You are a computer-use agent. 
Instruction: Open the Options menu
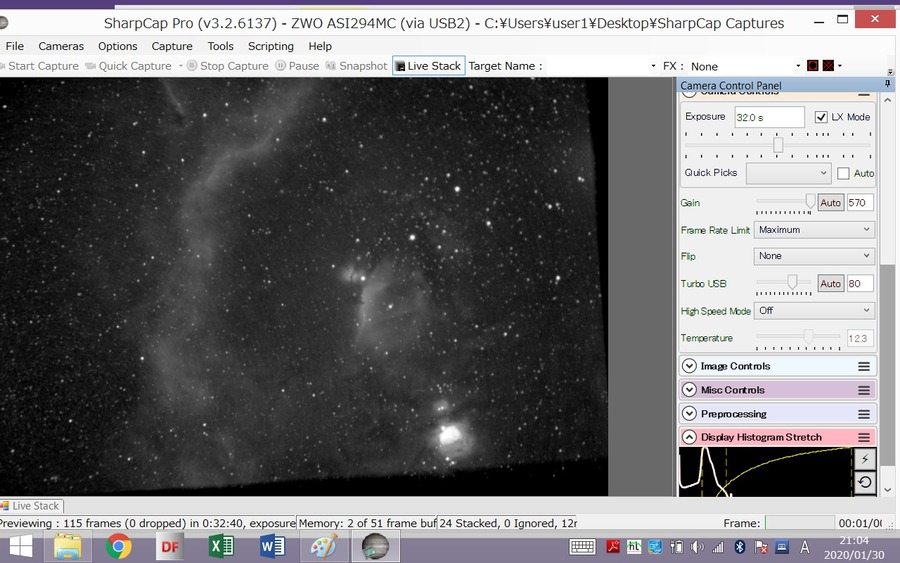[x=118, y=46]
